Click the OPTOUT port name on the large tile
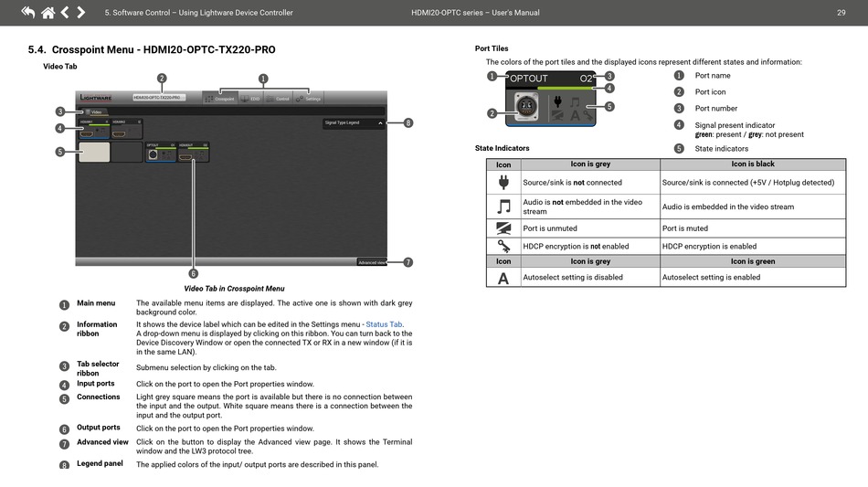The height and width of the screenshot is (487, 868). coord(529,79)
